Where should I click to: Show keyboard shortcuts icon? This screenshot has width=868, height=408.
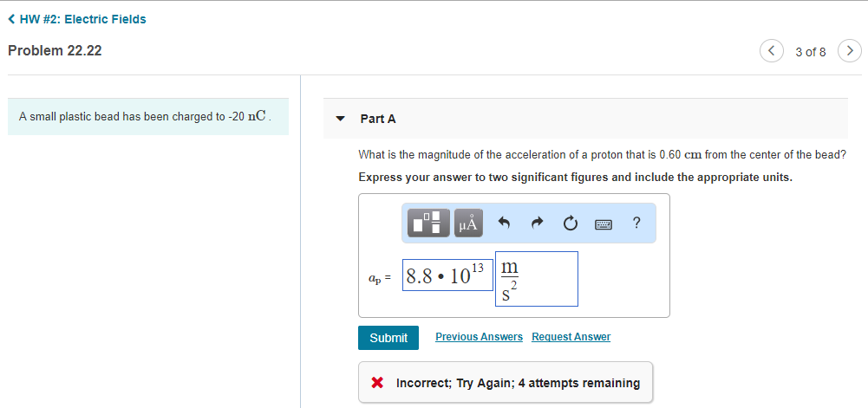pyautogui.click(x=604, y=223)
